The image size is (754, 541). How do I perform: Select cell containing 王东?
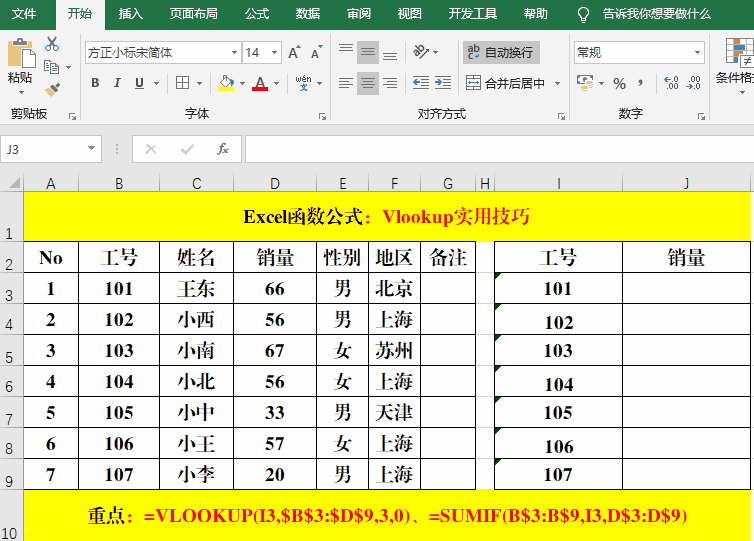196,288
